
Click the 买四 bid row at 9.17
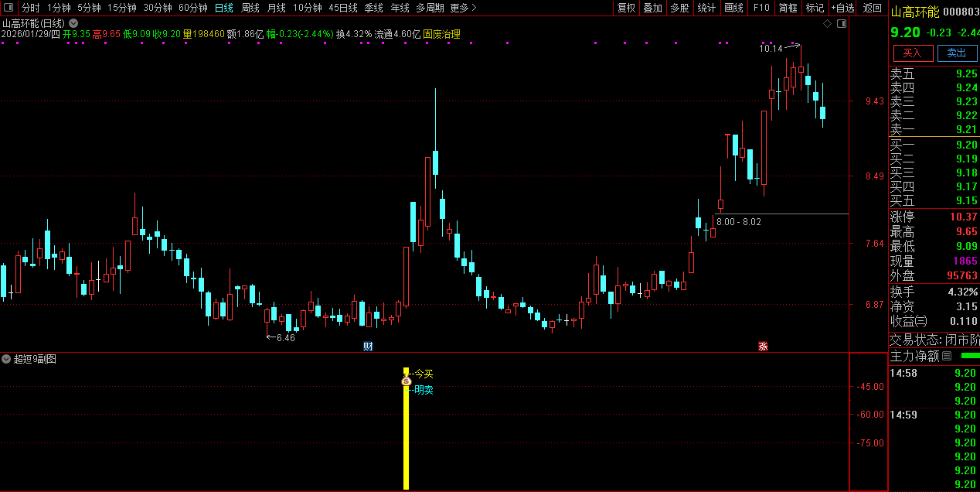pos(934,186)
